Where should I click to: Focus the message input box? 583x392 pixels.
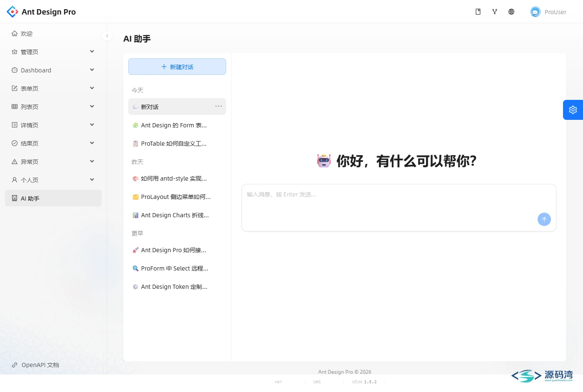(399, 208)
